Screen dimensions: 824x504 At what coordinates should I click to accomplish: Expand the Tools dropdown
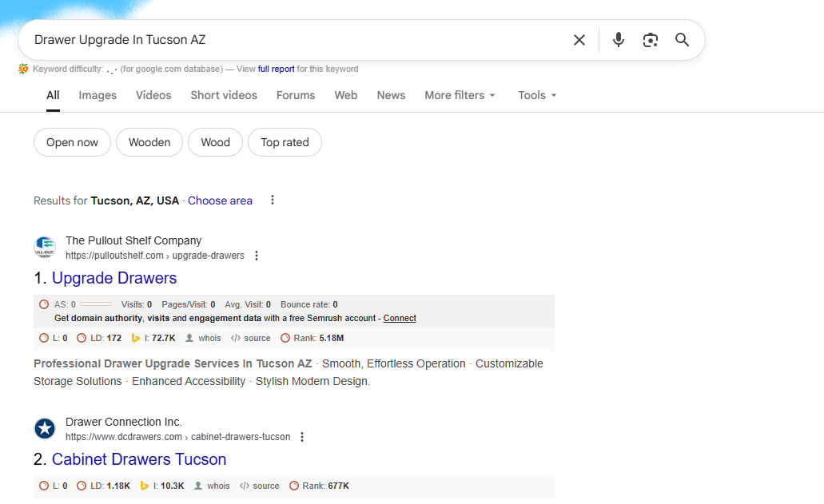(x=537, y=95)
